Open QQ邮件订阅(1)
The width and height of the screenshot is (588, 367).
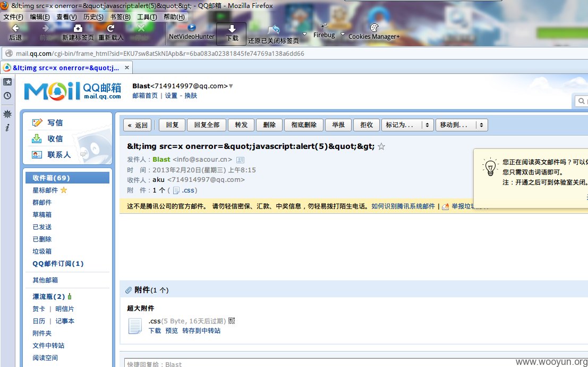tap(58, 264)
